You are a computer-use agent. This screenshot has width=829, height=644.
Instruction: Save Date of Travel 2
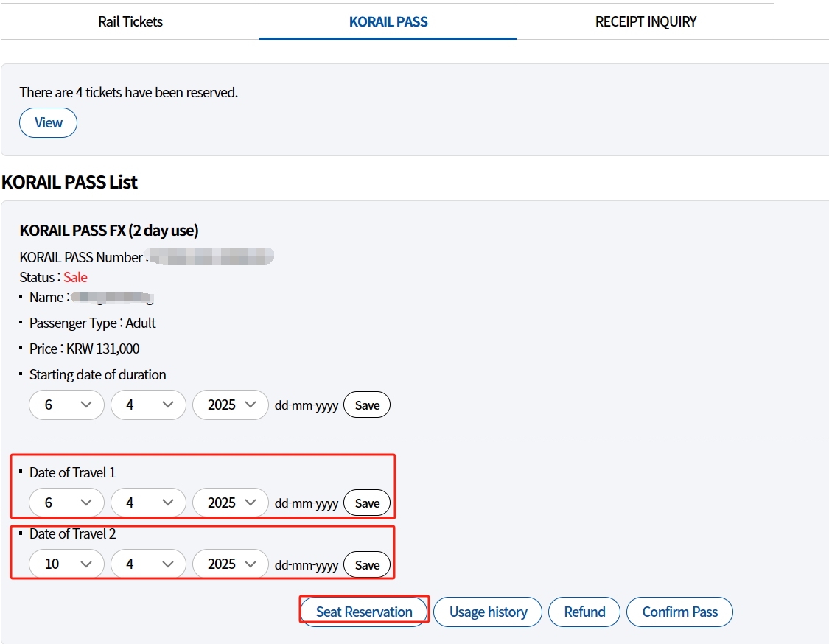pos(366,564)
